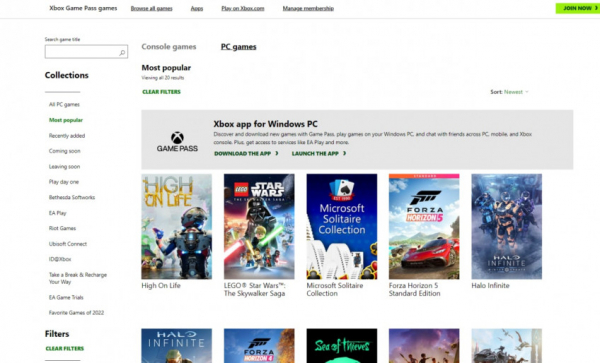The height and width of the screenshot is (363, 600).
Task: Click the Xbox Game Pass games header title
Action: point(83,8)
